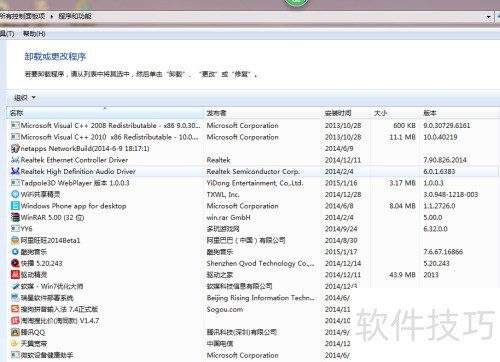
Task: Click the WinRAR 5.00 icon
Action: coord(15,217)
